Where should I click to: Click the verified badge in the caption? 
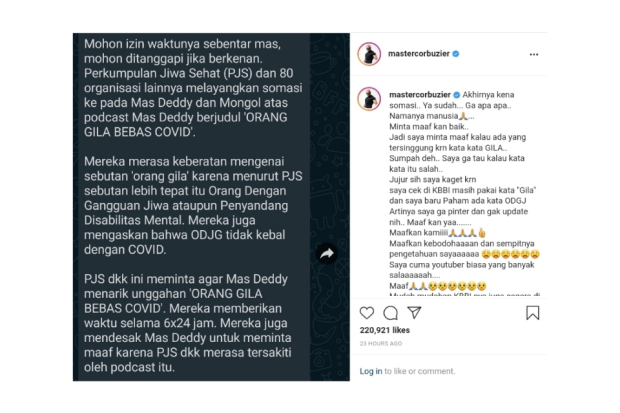pos(457,95)
